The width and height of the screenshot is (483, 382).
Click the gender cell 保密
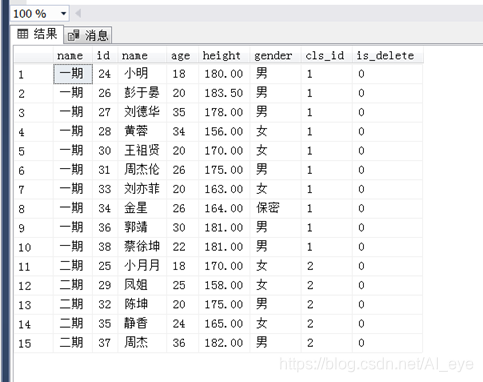pyautogui.click(x=275, y=209)
